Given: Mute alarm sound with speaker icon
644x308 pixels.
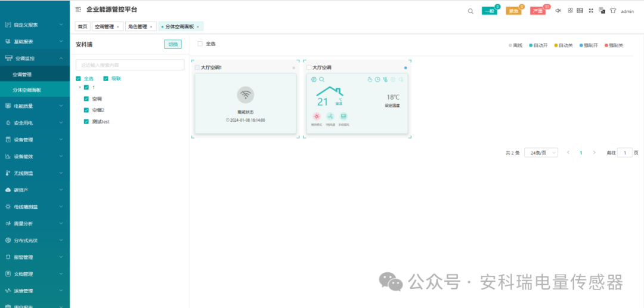Looking at the screenshot, I should pyautogui.click(x=558, y=11).
